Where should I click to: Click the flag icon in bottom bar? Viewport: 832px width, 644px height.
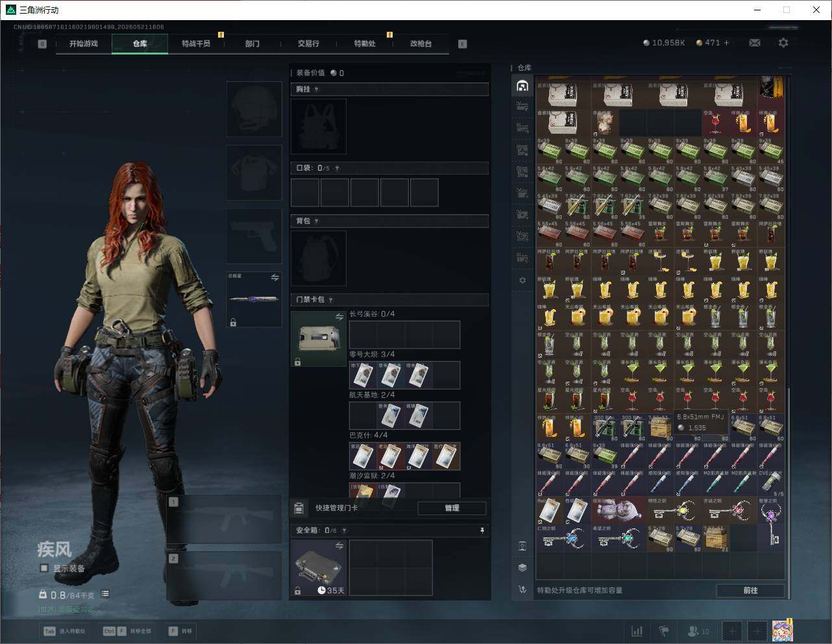tap(664, 631)
